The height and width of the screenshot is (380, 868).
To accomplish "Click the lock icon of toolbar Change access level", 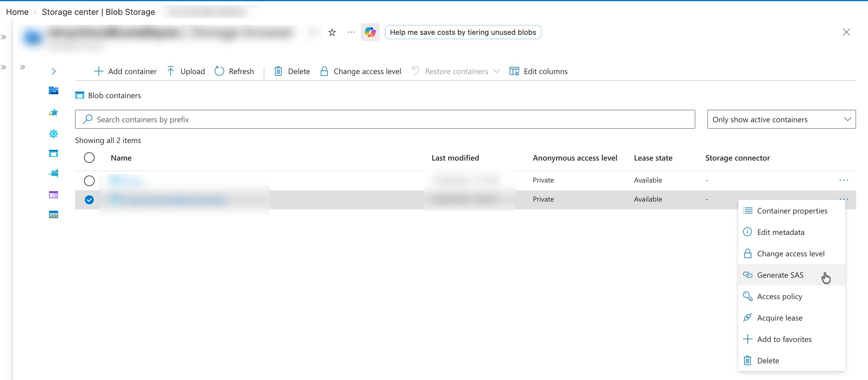I will (x=324, y=71).
